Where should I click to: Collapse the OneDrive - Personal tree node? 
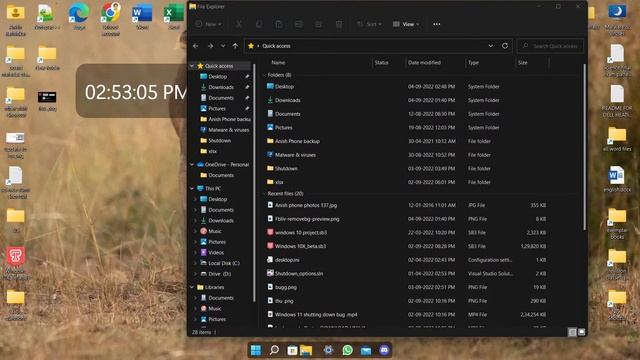point(192,164)
